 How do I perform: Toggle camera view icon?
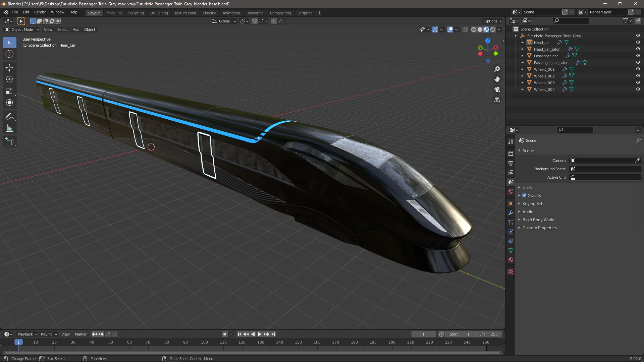point(497,89)
